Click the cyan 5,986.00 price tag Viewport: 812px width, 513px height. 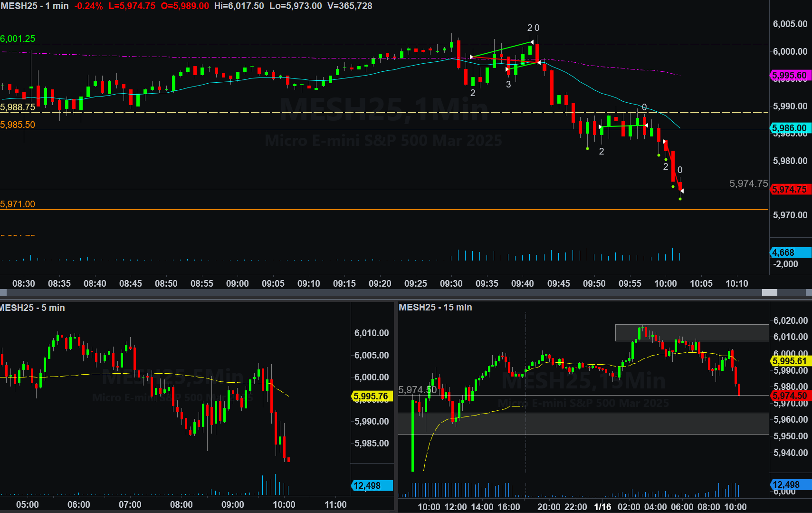coord(789,128)
